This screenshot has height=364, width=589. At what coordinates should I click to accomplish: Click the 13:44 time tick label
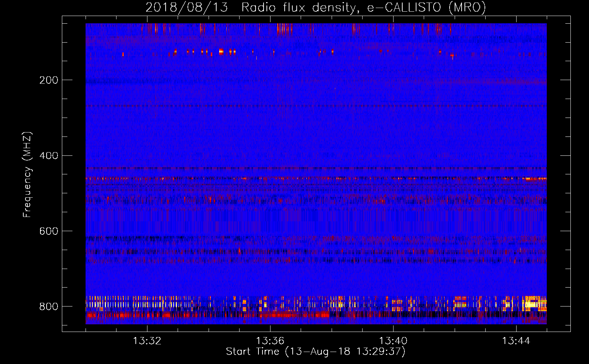516,341
